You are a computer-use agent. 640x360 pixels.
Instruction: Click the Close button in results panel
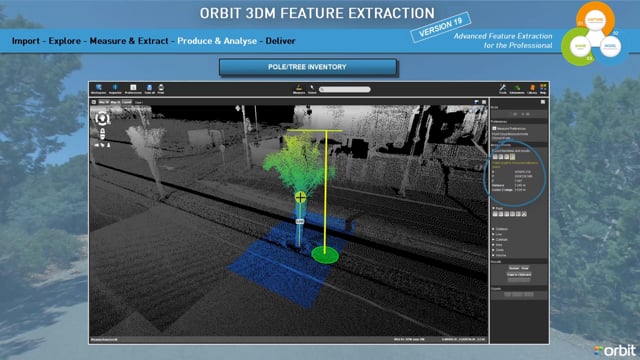(525, 268)
